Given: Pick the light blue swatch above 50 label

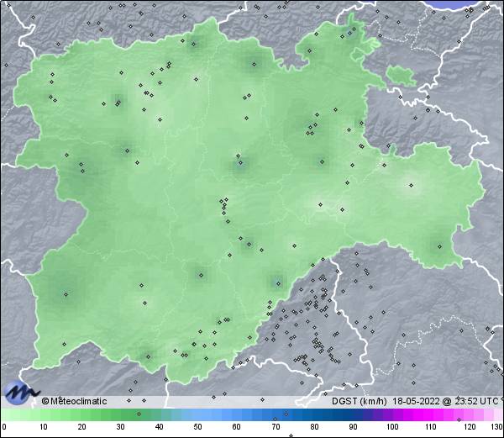Looking at the screenshot, I should click(x=198, y=414).
